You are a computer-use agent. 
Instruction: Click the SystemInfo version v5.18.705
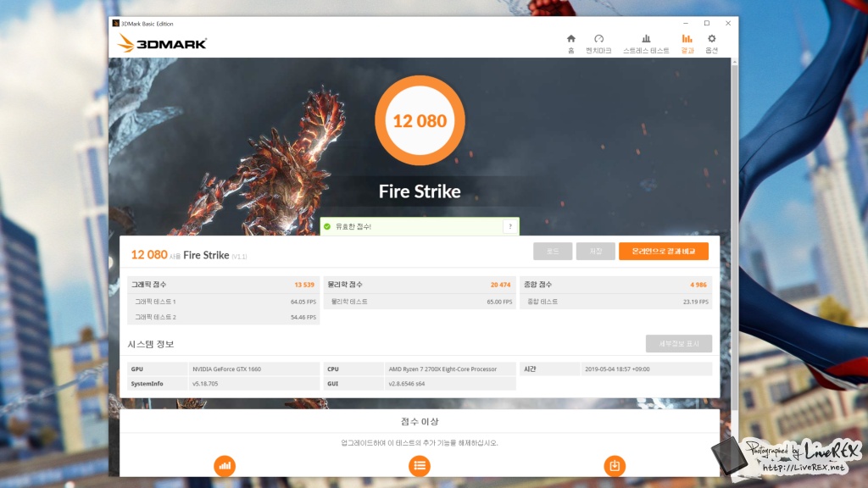(205, 384)
